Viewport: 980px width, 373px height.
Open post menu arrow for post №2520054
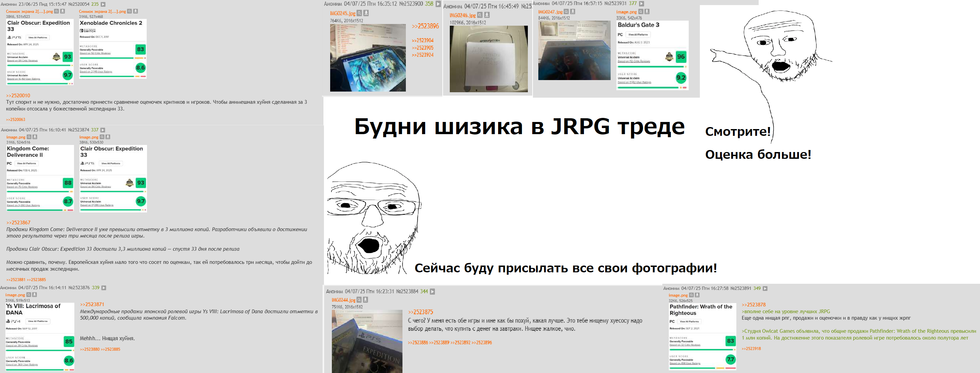(103, 4)
